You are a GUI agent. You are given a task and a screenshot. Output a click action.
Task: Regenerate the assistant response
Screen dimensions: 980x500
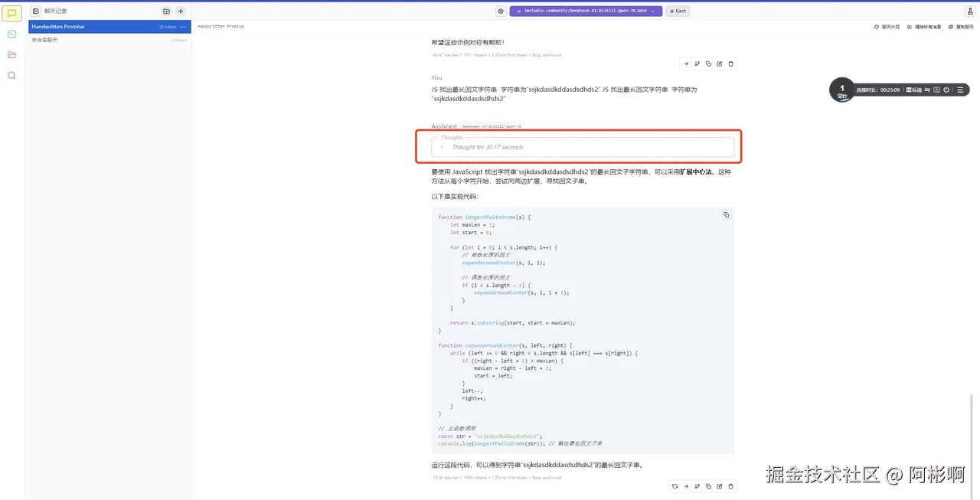675,486
